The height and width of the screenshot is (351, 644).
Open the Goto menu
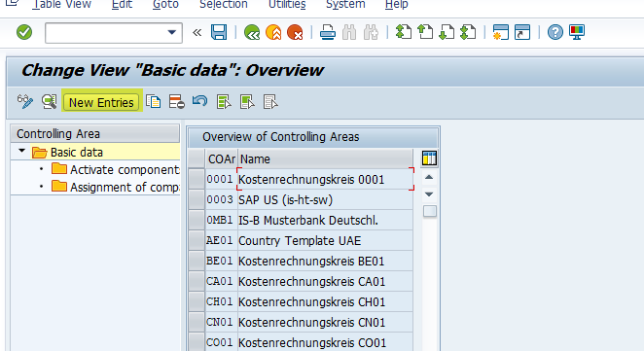pyautogui.click(x=165, y=5)
